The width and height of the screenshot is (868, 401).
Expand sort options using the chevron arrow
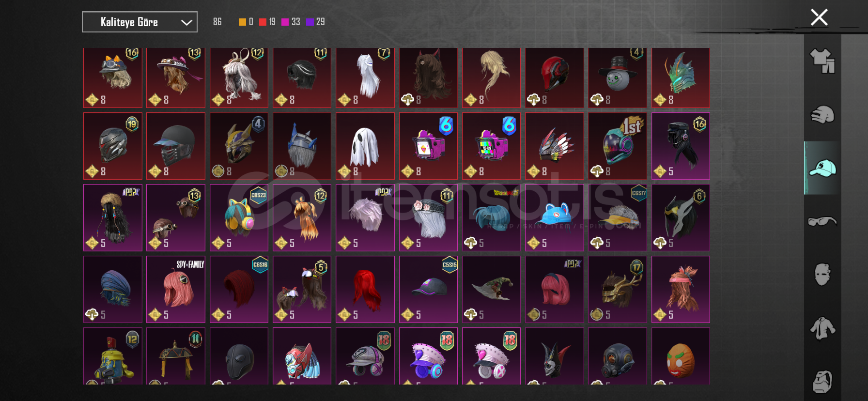(186, 22)
